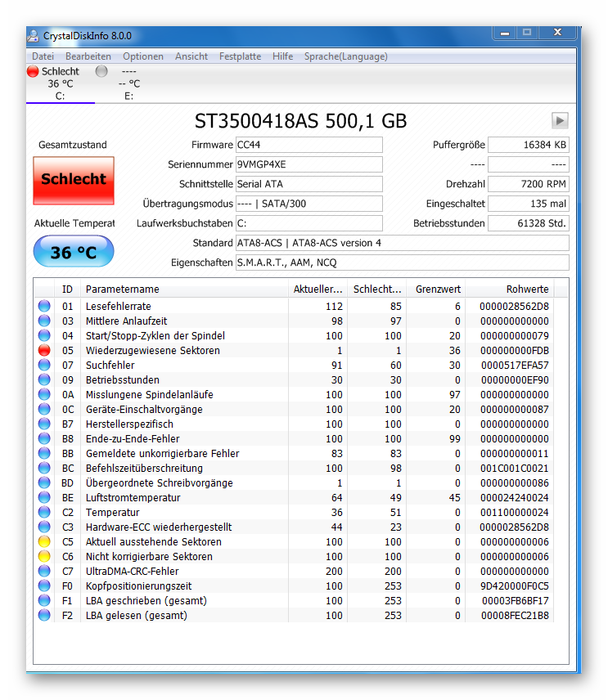This screenshot has width=608, height=700.
Task: Click the status orb for Suchfehler
Action: [44, 365]
